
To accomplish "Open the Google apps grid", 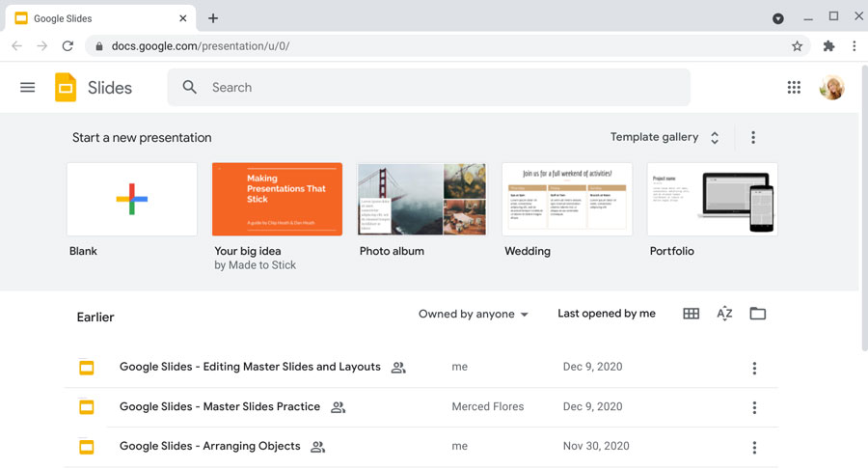I will [794, 88].
